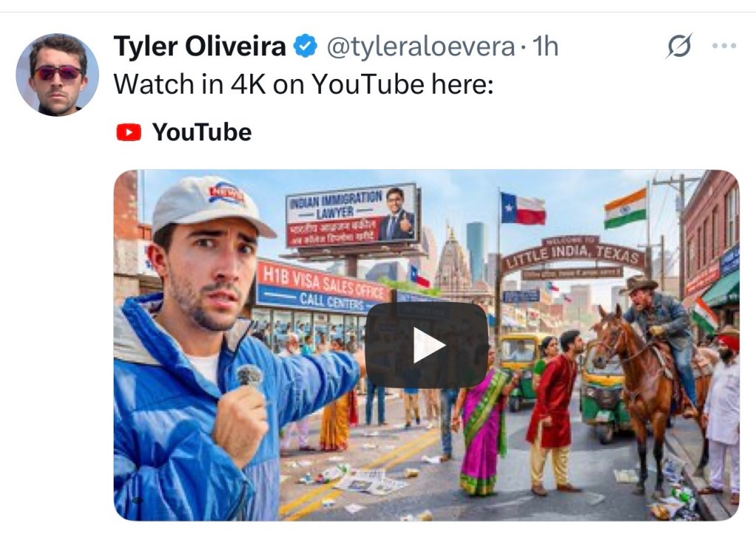The height and width of the screenshot is (534, 756).
Task: Play the embedded YouTube video
Action: coord(427,345)
